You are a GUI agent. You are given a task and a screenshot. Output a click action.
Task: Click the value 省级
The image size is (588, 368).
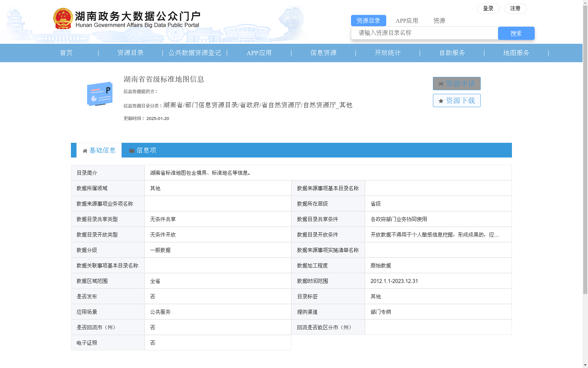[x=376, y=204]
